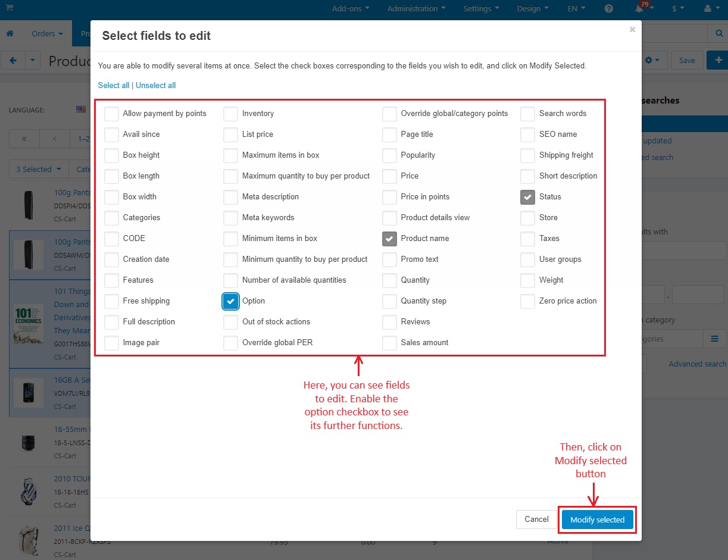Enable the Categories checkbox
The image size is (728, 560).
click(111, 218)
